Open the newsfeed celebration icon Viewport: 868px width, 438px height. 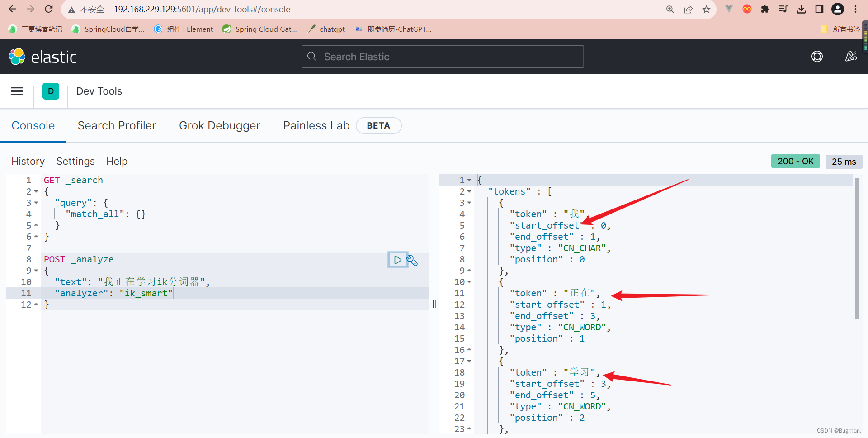pyautogui.click(x=851, y=57)
